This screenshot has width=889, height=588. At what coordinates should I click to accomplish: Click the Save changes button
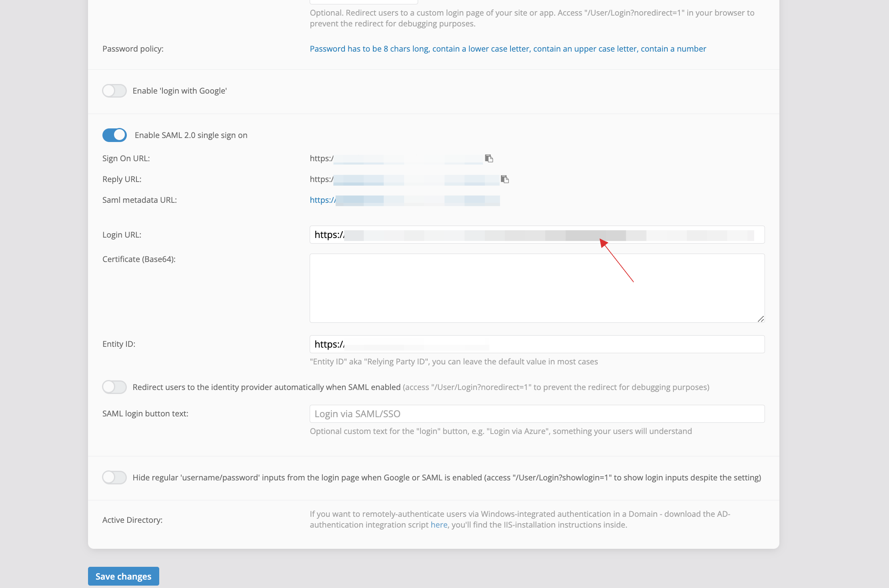point(124,576)
